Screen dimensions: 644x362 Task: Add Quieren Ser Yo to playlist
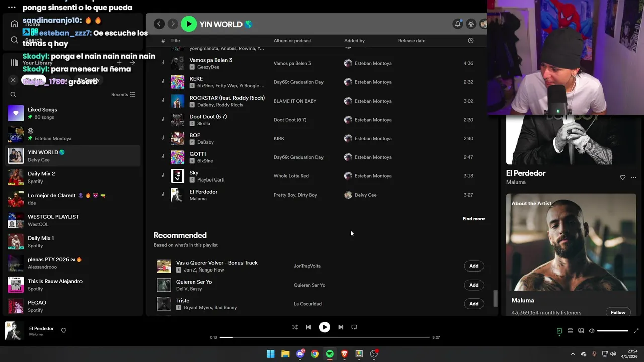click(x=474, y=285)
